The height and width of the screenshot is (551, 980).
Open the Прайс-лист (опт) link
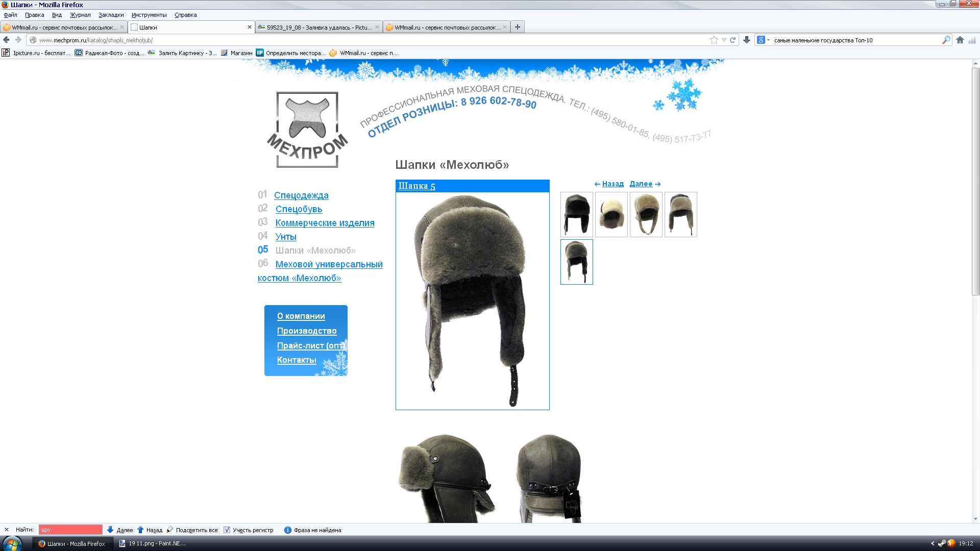point(311,345)
